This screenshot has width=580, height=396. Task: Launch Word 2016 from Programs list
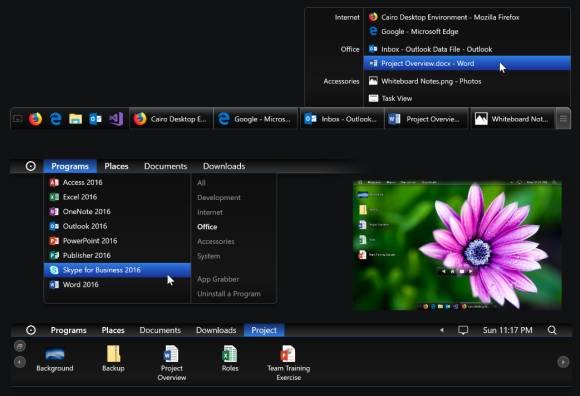117,284
